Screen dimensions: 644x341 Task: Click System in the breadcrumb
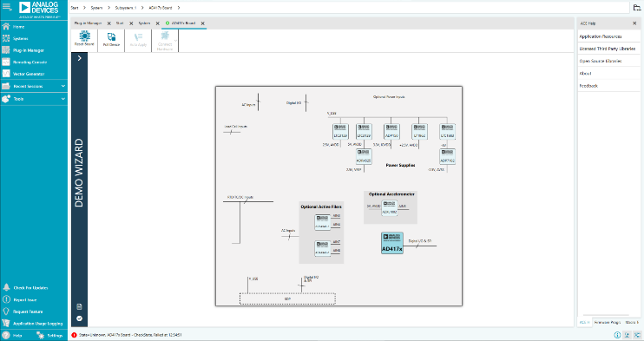96,8
